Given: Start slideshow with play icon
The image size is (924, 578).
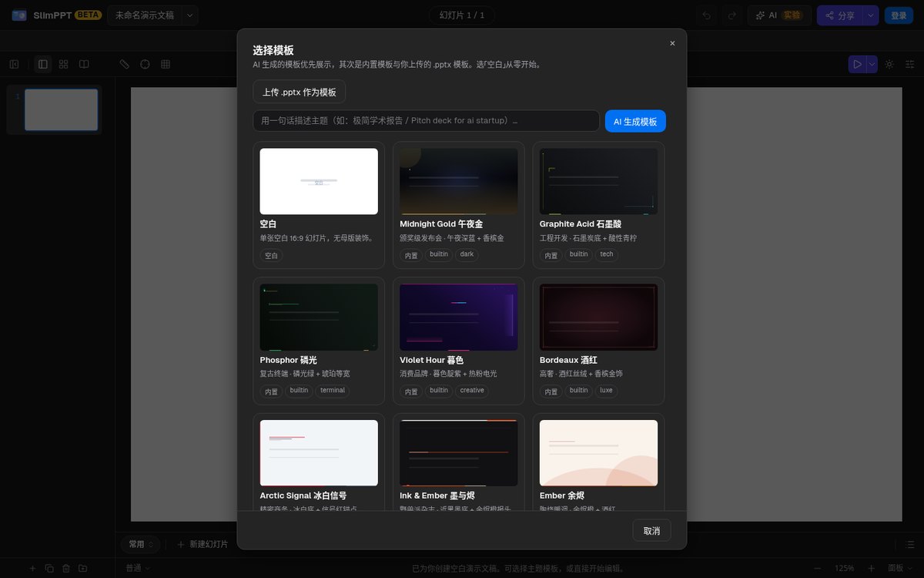Looking at the screenshot, I should (857, 64).
